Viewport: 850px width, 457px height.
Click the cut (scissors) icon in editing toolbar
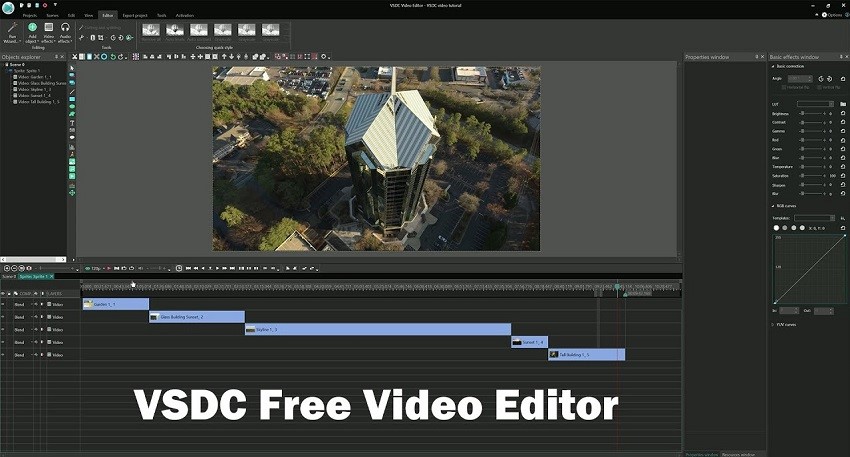75,56
